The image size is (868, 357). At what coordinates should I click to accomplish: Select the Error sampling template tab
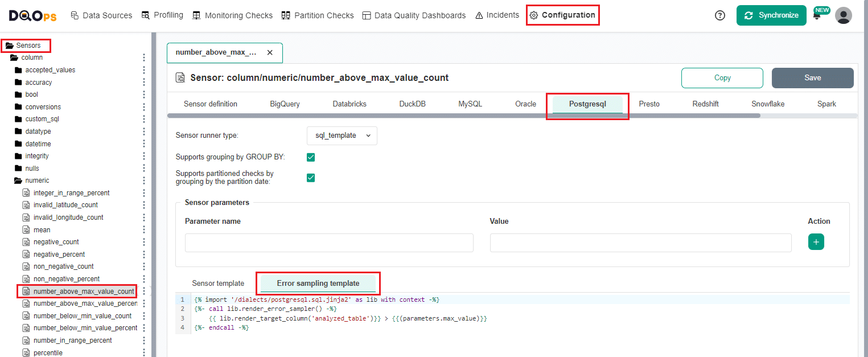pos(318,284)
